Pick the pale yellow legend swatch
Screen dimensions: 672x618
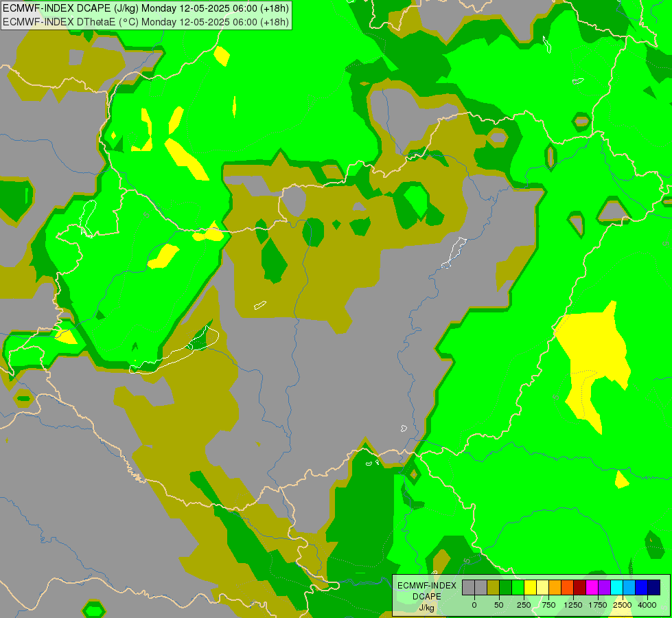tap(542, 587)
